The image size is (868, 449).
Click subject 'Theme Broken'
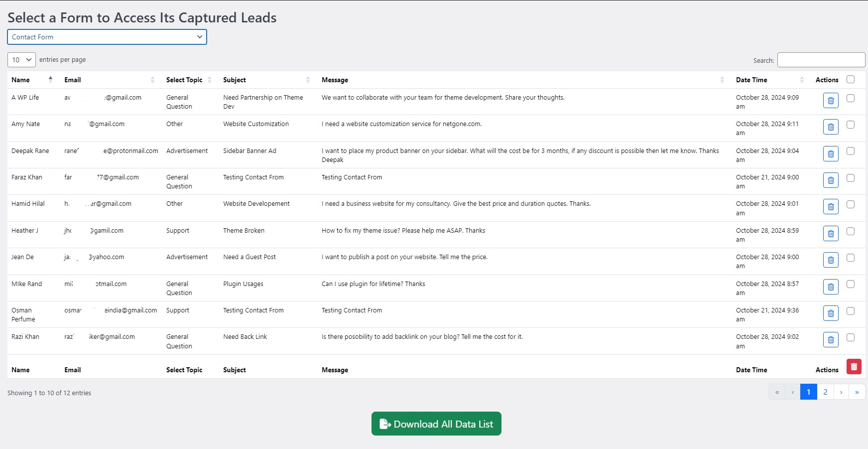click(x=244, y=230)
